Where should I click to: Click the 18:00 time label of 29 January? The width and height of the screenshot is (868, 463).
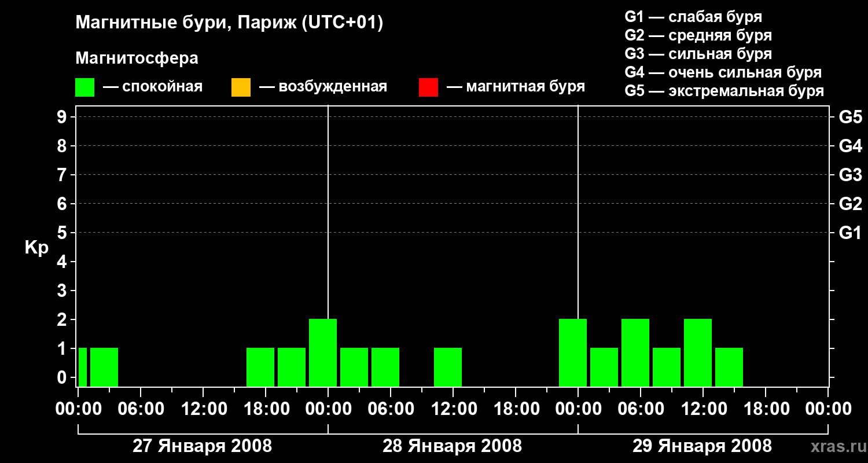pos(766,409)
